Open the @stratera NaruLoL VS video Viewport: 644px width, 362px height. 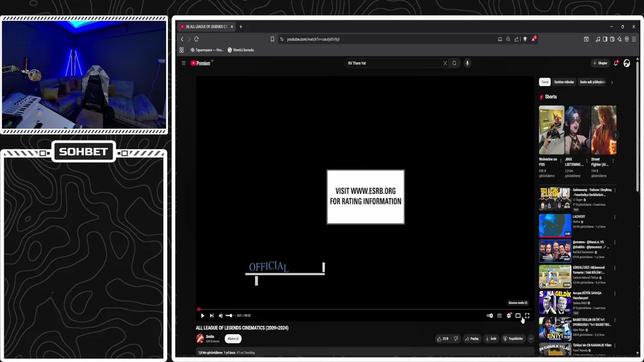[x=555, y=251]
